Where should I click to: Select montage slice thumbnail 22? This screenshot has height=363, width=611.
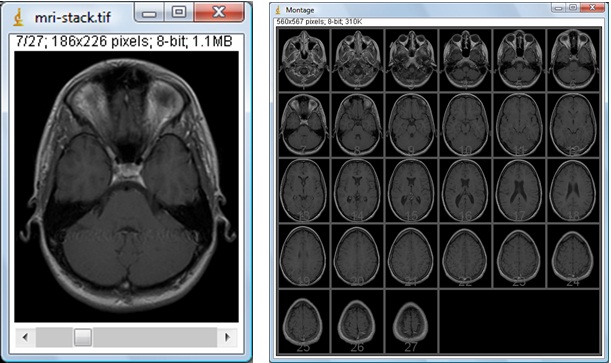tap(466, 256)
